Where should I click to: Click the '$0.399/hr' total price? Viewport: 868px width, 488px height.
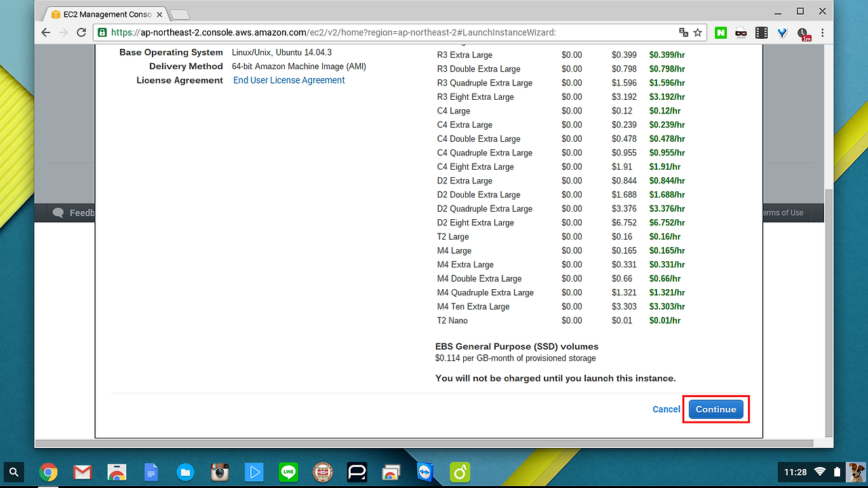pyautogui.click(x=667, y=55)
